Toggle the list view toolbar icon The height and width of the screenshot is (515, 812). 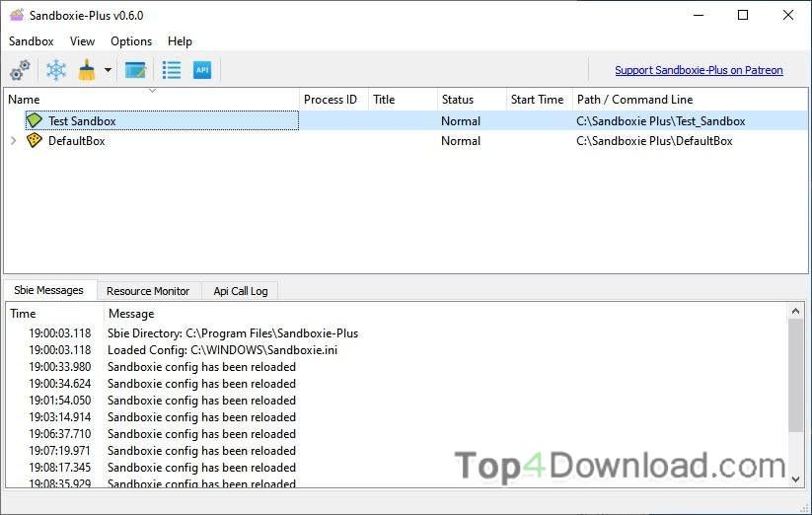[x=172, y=70]
